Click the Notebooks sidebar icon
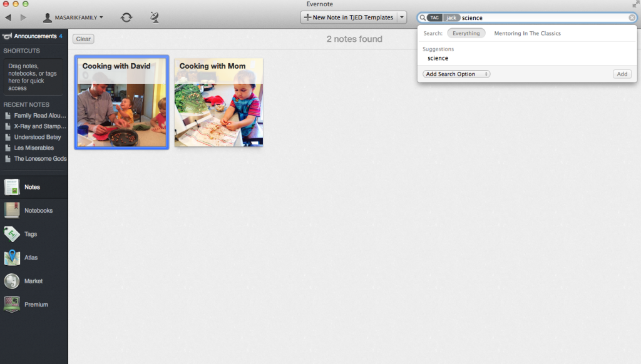Viewport: 641px width, 364px height. tap(11, 210)
